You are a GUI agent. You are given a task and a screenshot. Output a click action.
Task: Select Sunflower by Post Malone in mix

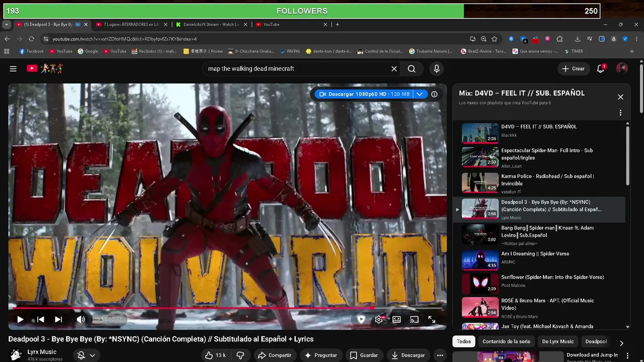pos(539,284)
